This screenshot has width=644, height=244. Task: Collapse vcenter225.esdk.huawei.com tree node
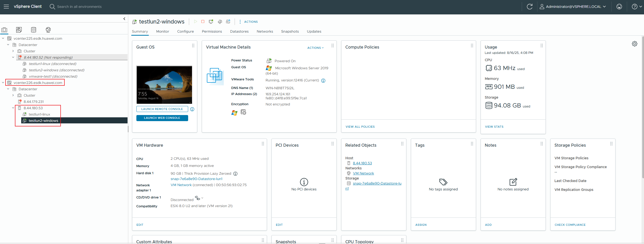pyautogui.click(x=3, y=38)
